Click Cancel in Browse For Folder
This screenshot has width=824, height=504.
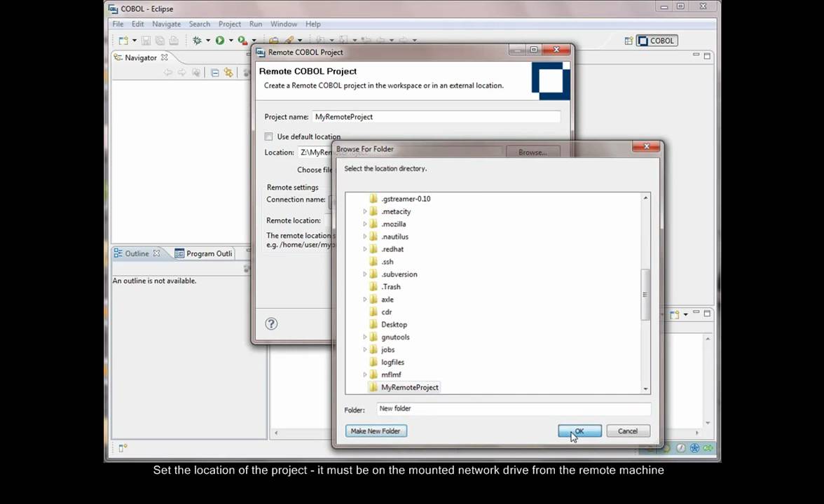[x=628, y=431]
